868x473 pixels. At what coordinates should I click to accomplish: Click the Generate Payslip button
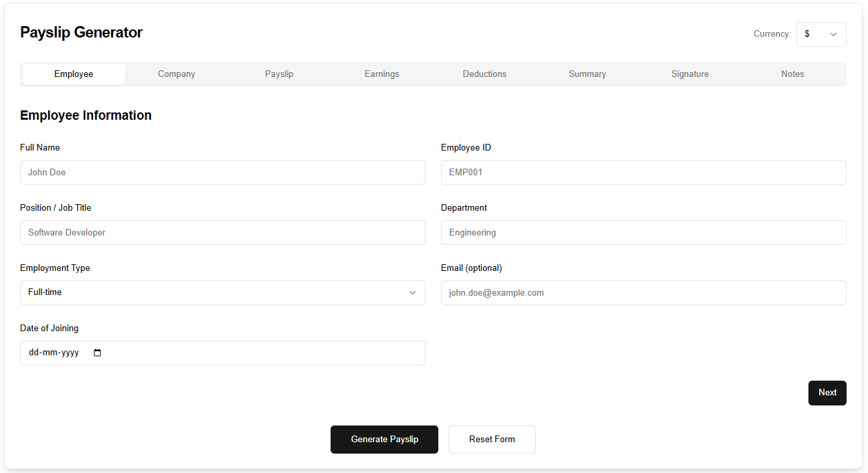point(384,440)
